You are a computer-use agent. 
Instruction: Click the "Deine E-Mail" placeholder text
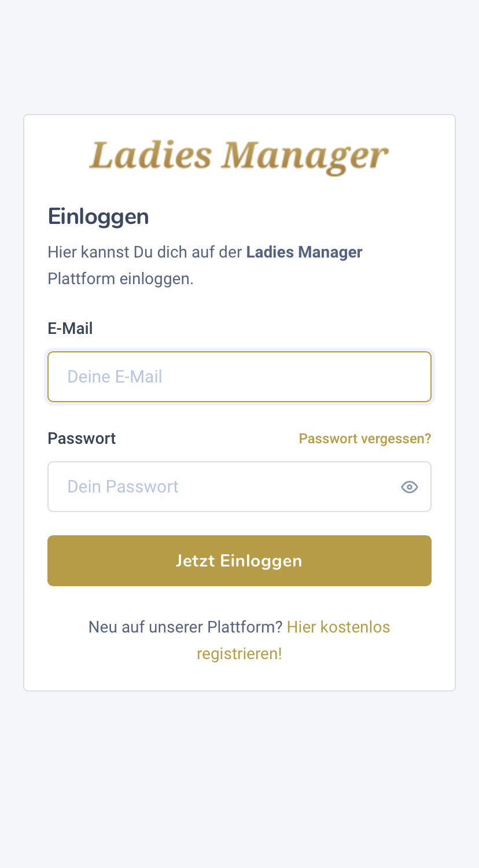115,377
